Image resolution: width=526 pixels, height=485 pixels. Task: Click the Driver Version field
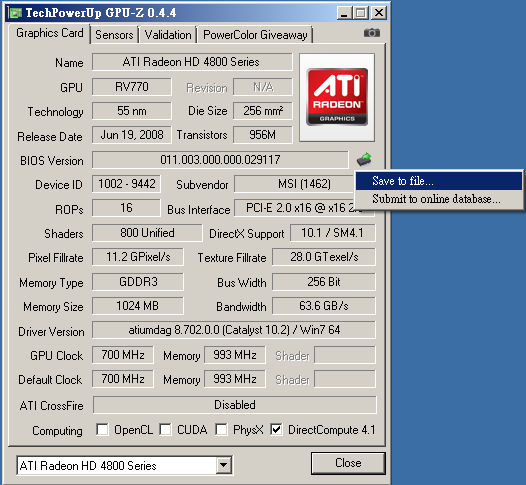click(x=234, y=330)
